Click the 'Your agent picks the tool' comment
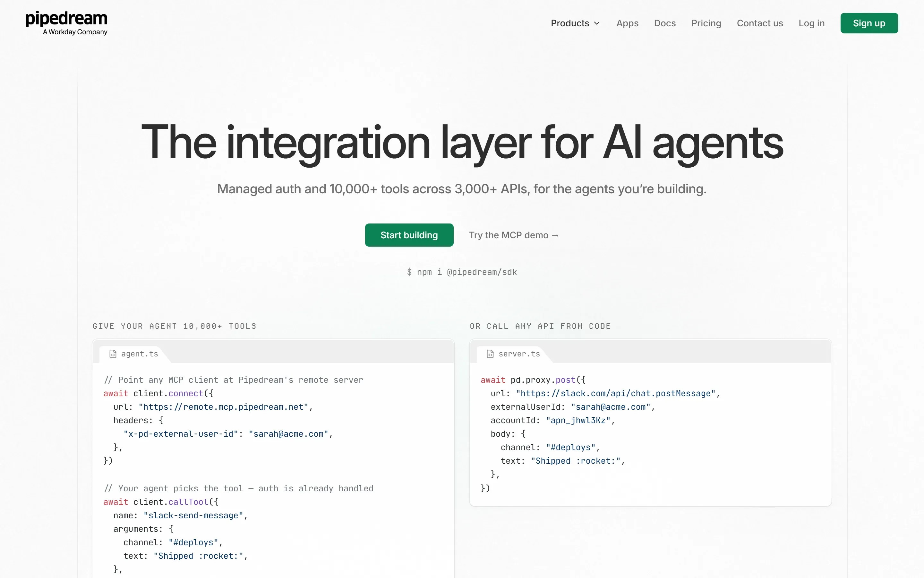The width and height of the screenshot is (924, 578). pyautogui.click(x=238, y=488)
